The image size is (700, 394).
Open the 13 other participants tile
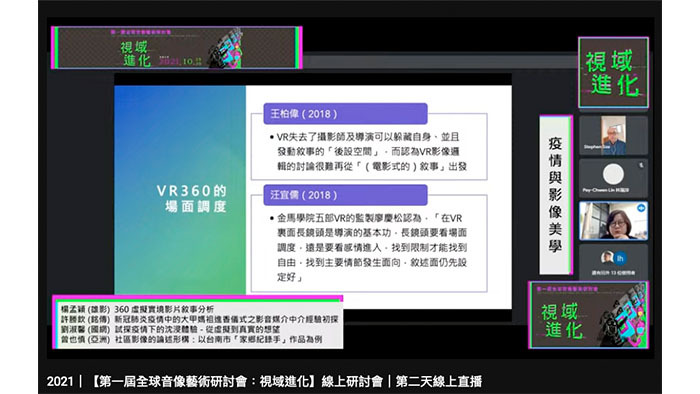tap(613, 262)
